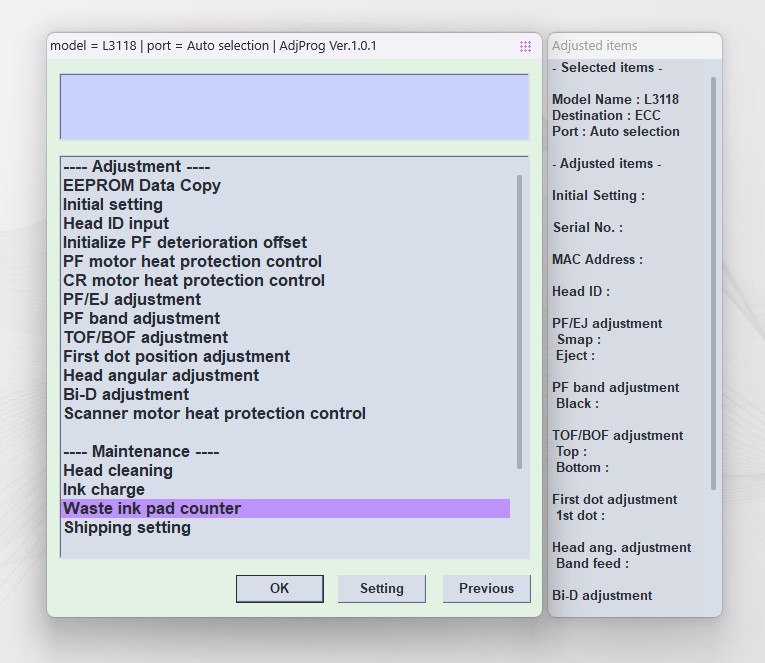Image resolution: width=765 pixels, height=663 pixels.
Task: Click the Top value label
Action: pos(571,452)
